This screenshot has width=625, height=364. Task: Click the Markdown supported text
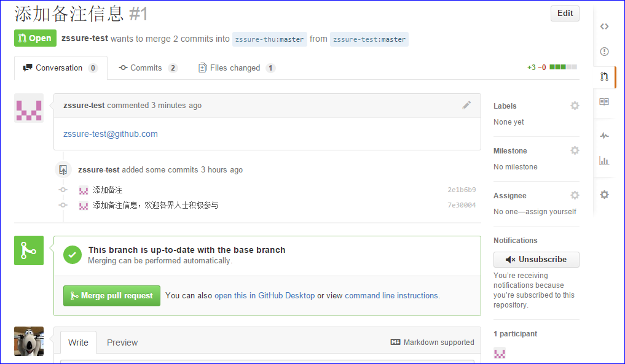click(x=439, y=342)
